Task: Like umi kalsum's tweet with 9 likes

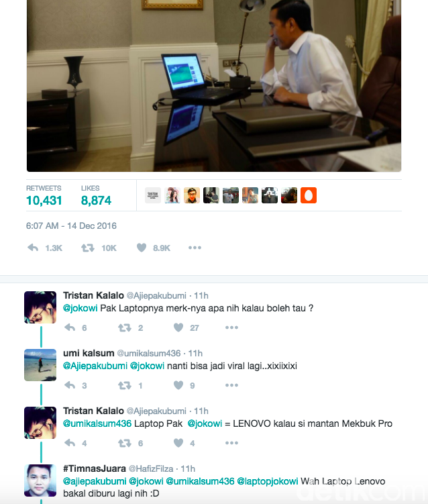Action: coord(178,385)
